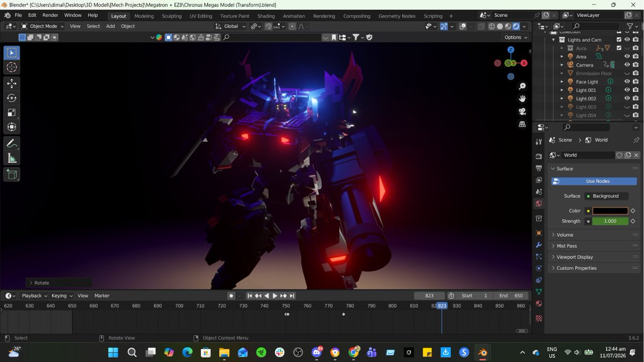Collapse the Lights and Cam collection
Screen dimensions: 644x362
[553, 40]
